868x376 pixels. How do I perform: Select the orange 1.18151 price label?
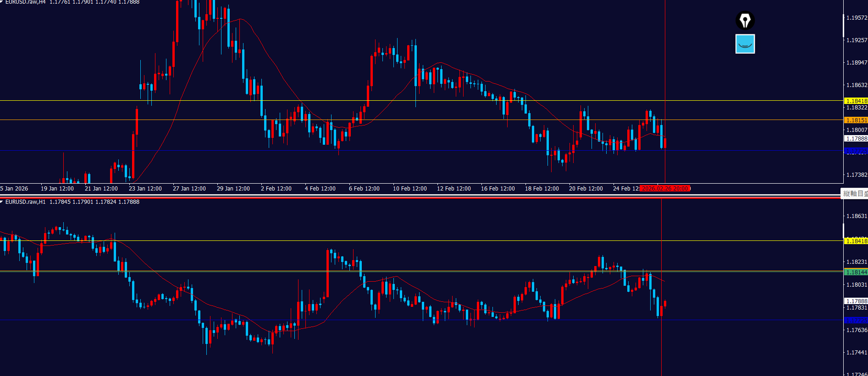point(856,120)
